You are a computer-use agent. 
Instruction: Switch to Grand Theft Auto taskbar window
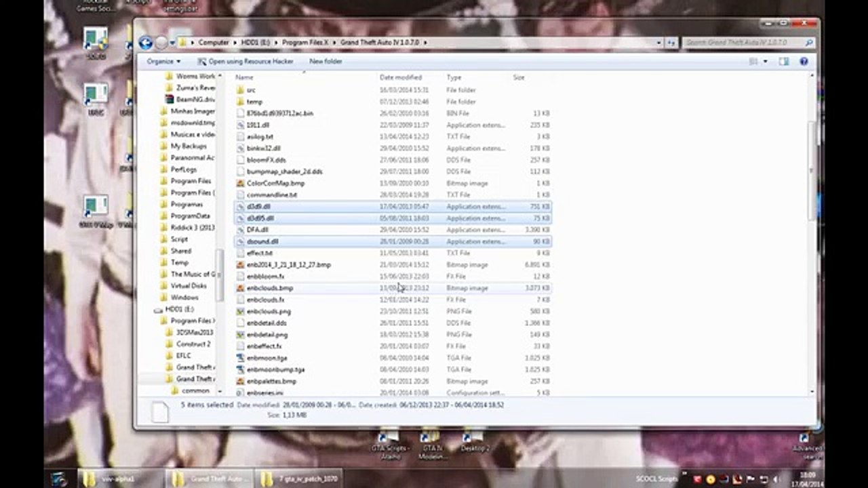pos(211,479)
